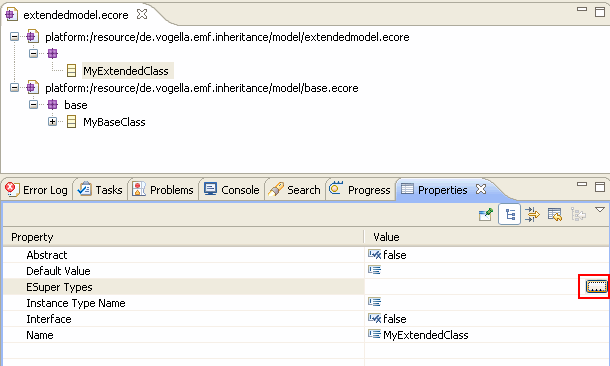This screenshot has width=610, height=366.
Task: Expand the MyBaseClass node
Action: coord(52,122)
